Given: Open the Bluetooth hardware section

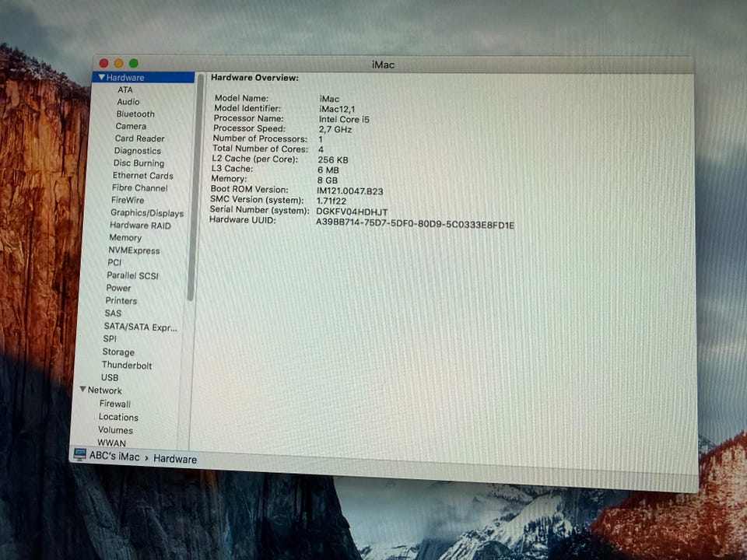Looking at the screenshot, I should [135, 114].
